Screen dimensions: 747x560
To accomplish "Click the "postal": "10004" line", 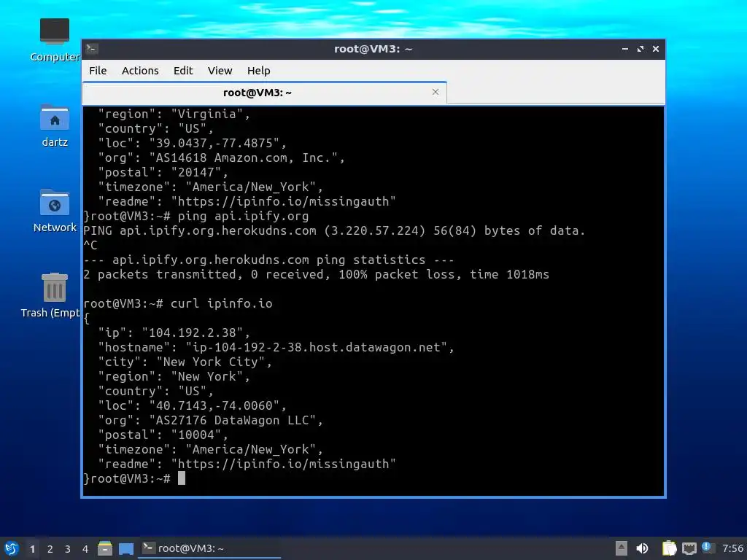I will point(163,435).
